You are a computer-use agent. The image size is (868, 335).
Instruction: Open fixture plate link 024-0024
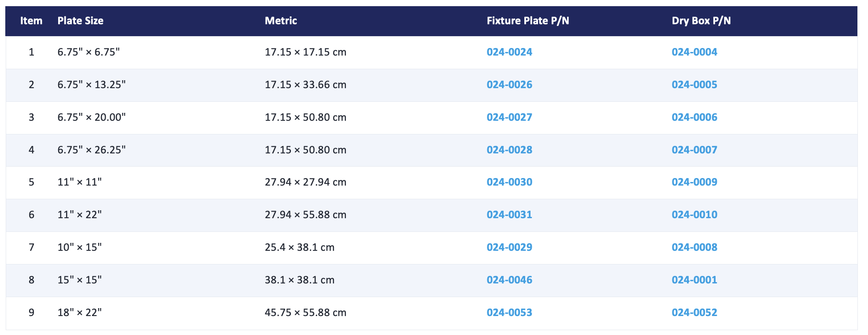click(509, 52)
